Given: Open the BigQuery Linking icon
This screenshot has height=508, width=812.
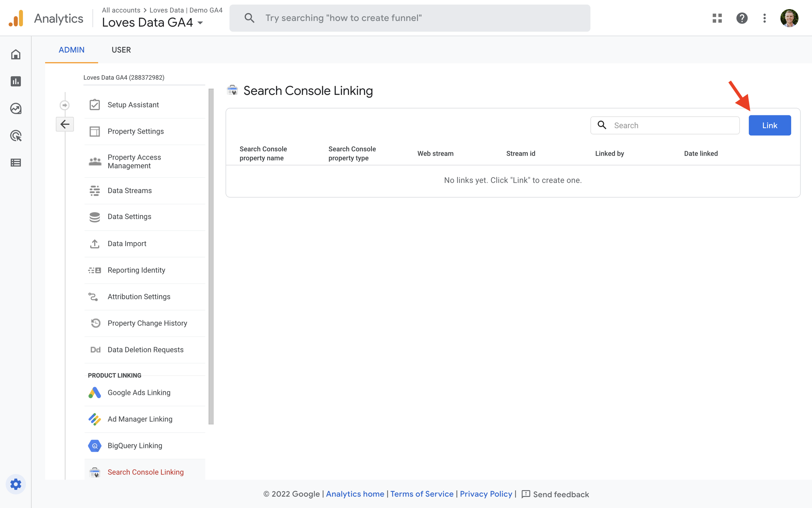Looking at the screenshot, I should click(x=95, y=446).
